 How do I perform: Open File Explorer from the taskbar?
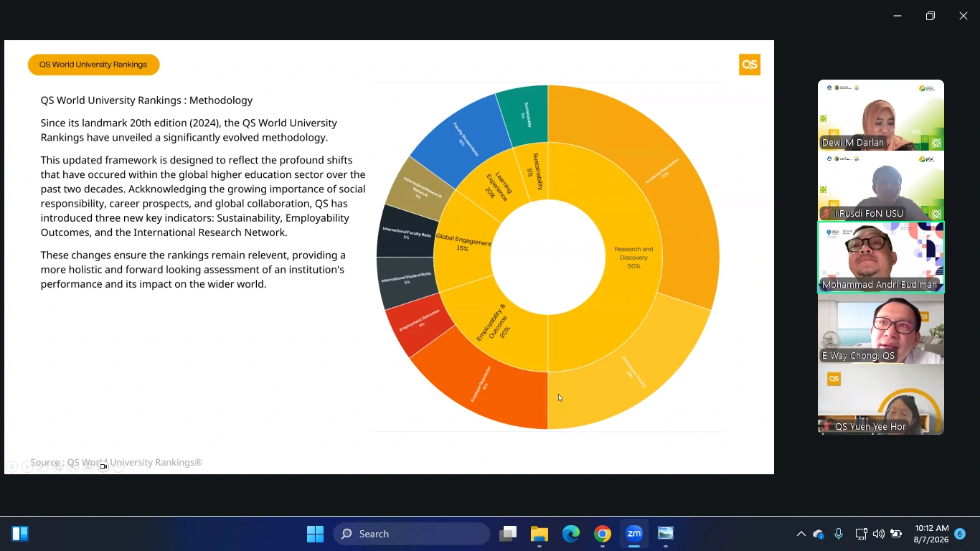click(x=540, y=534)
